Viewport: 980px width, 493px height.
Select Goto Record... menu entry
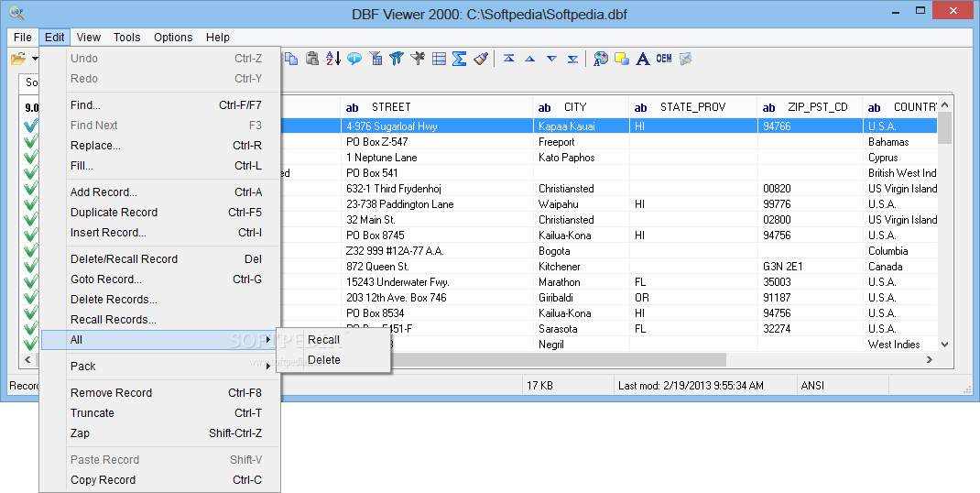(x=160, y=279)
